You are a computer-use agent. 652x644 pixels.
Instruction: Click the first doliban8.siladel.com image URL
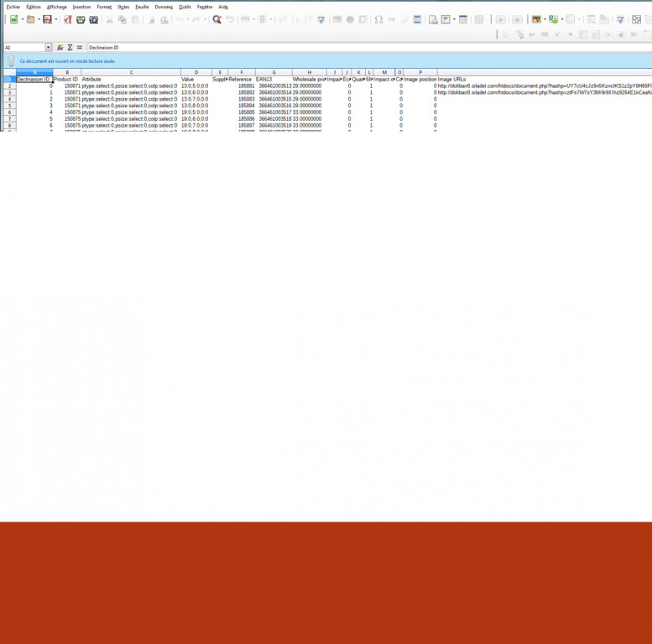(x=545, y=86)
